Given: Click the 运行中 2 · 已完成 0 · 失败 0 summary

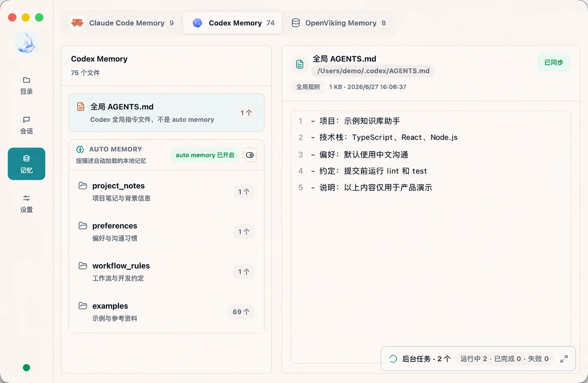Looking at the screenshot, I should point(504,359).
